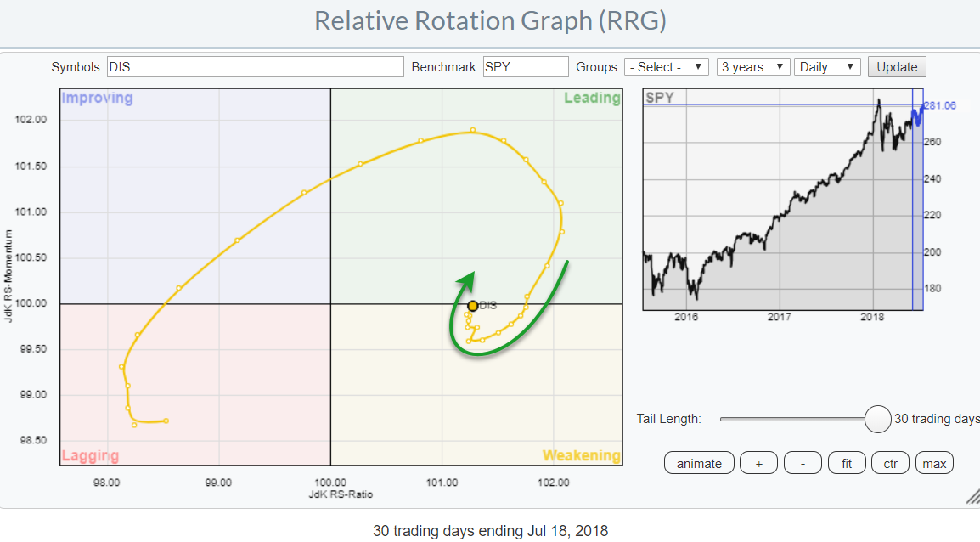Viewport: 980px width, 542px height.
Task: Expand the 3 years period dropdown
Action: [x=753, y=67]
